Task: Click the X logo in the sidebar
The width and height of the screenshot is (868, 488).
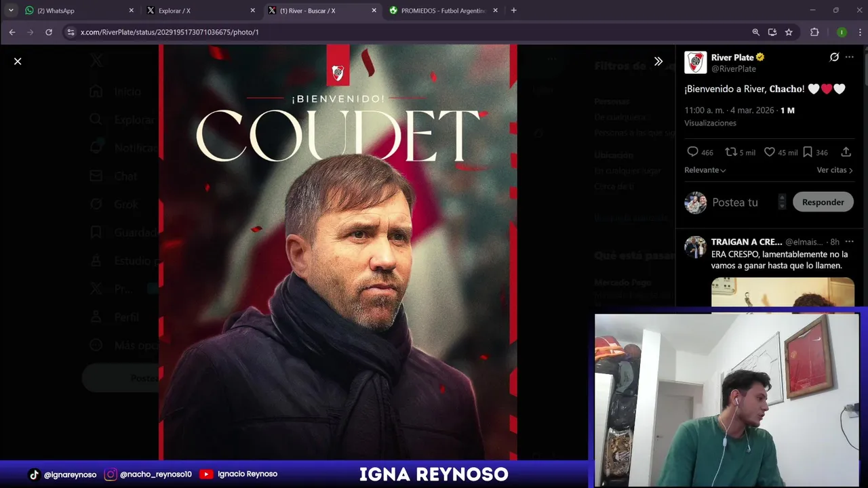Action: 96,61
